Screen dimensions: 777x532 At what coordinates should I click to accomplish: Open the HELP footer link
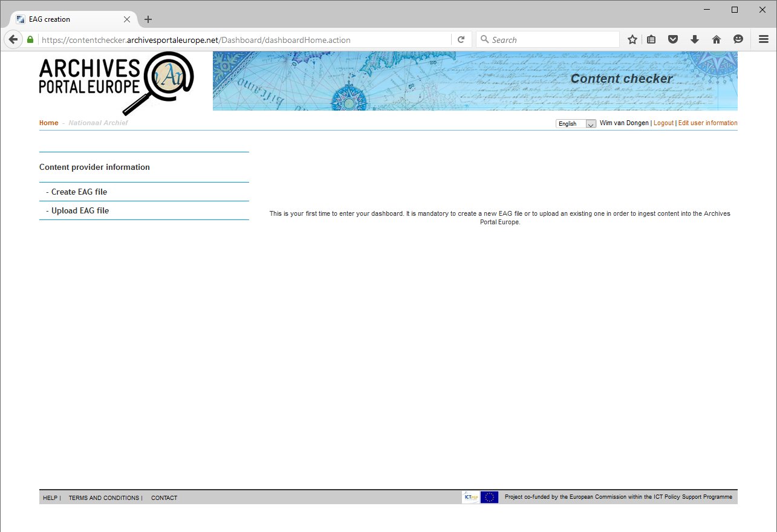click(50, 498)
